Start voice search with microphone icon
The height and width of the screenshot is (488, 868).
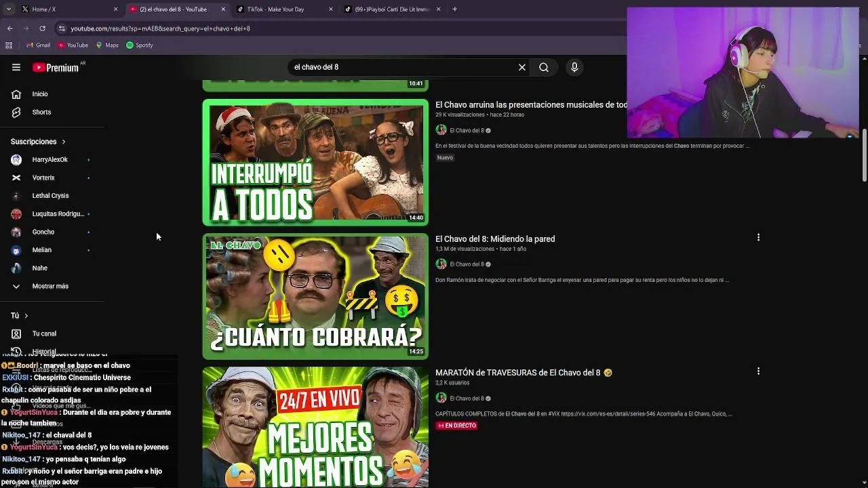tap(574, 67)
